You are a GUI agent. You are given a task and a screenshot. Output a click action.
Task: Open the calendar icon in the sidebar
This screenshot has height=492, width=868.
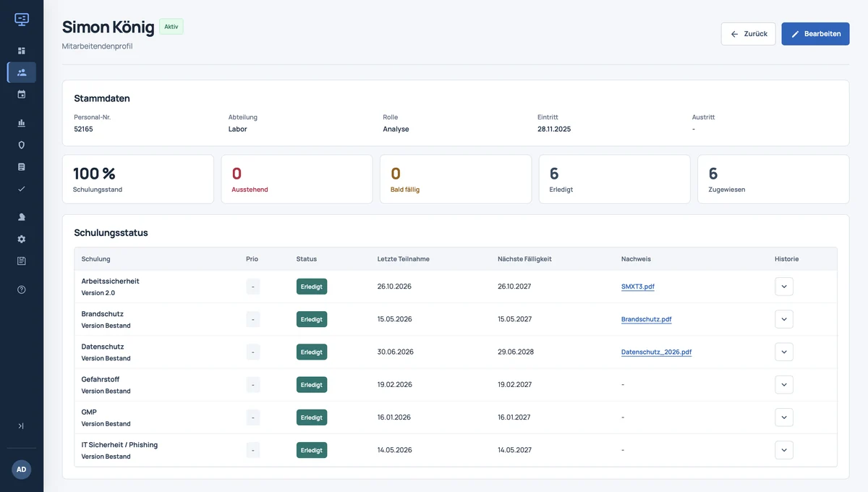[22, 94]
